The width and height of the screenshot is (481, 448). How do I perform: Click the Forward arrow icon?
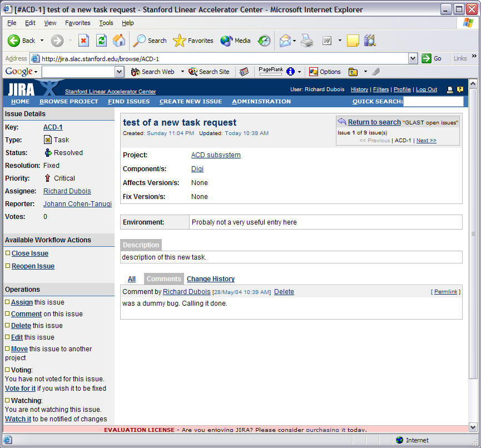tap(57, 41)
